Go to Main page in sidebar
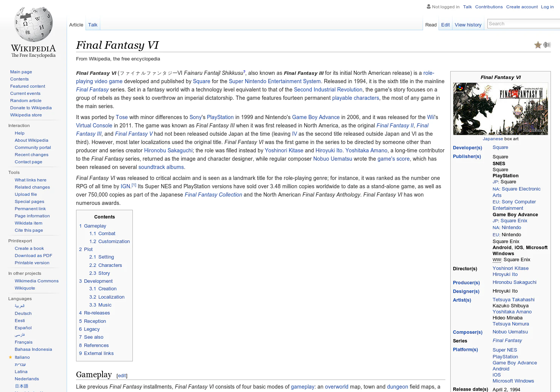Viewport: 560px width, 392px height. (21, 72)
